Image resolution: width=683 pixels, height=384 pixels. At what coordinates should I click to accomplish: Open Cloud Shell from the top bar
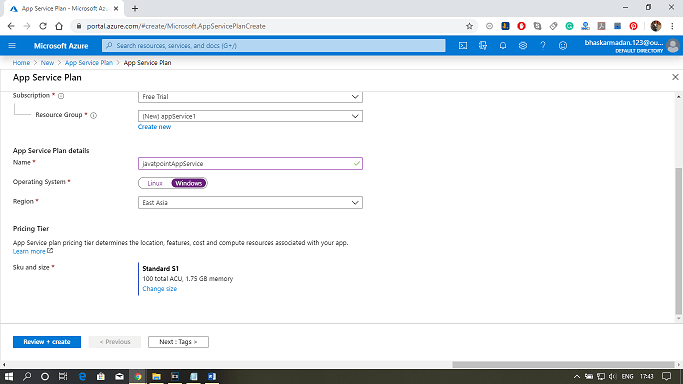463,46
